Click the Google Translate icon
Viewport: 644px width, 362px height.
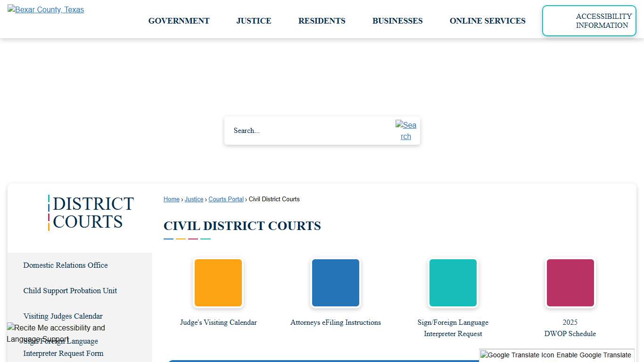[x=514, y=355]
